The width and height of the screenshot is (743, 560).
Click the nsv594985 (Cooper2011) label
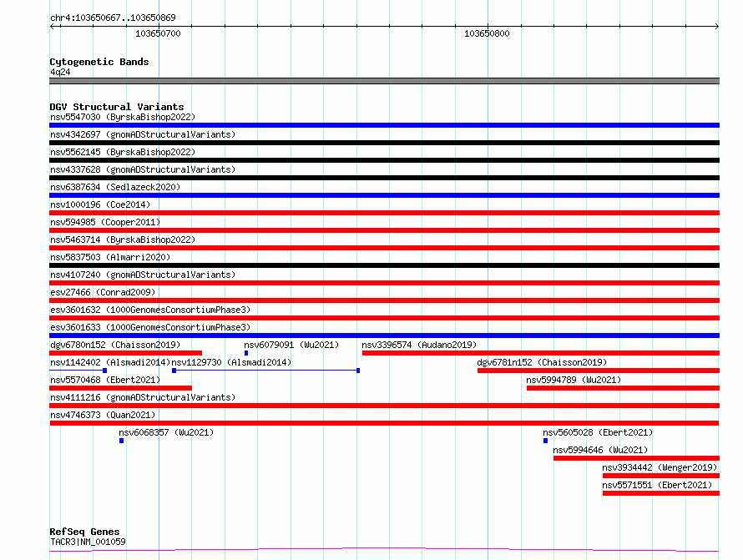105,222
